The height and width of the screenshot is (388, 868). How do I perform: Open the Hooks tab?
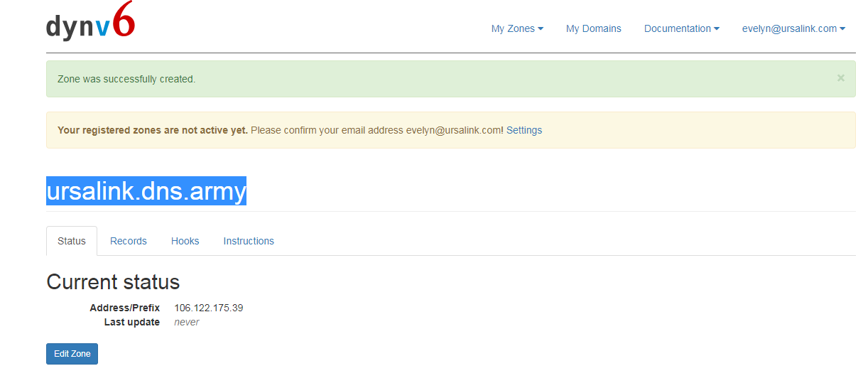[x=185, y=241]
